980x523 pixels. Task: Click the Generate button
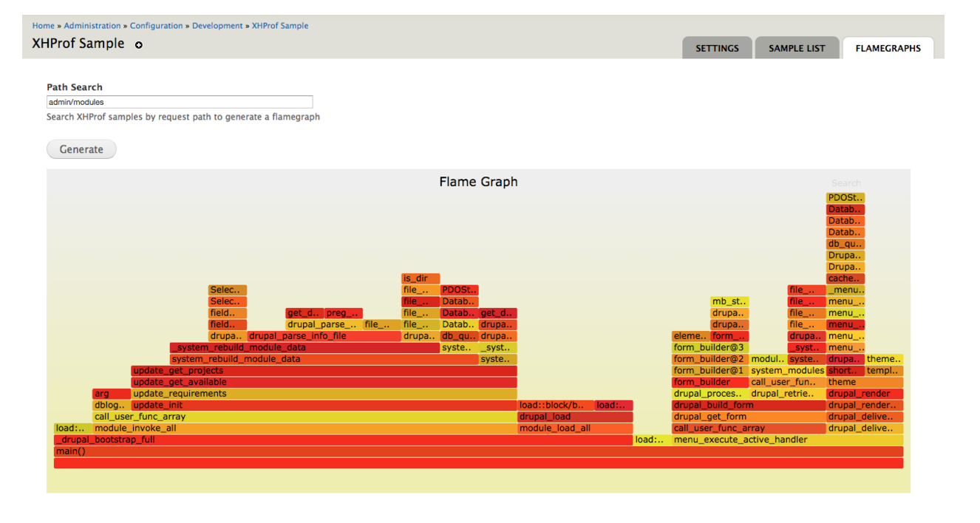point(81,149)
